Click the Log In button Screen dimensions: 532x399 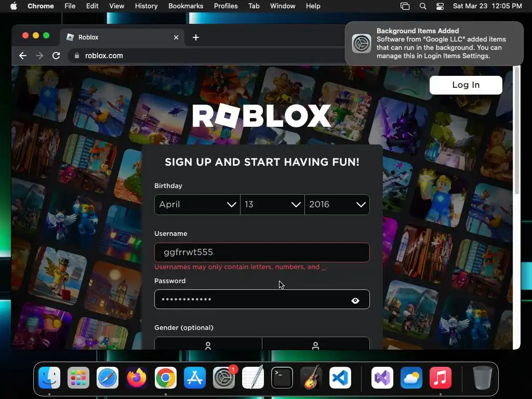click(466, 85)
